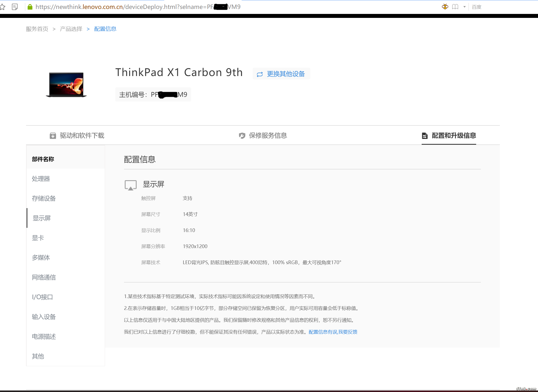
Task: Click 更换其他设备 button
Action: 281,74
